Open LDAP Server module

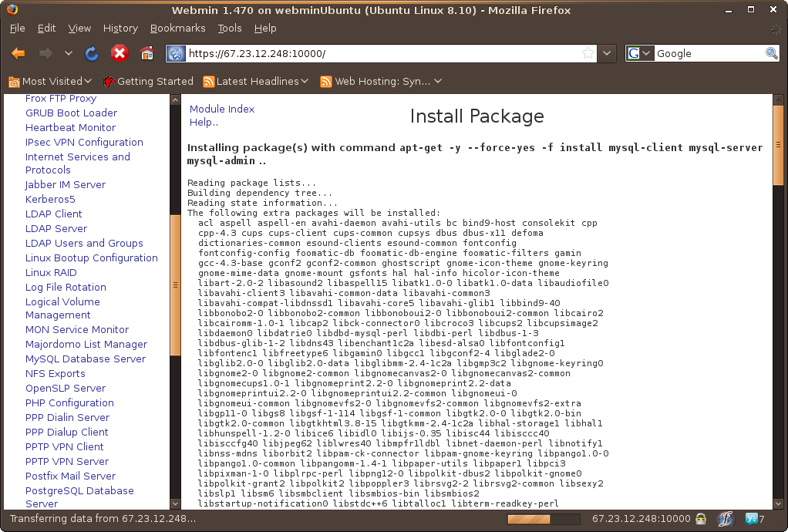56,228
